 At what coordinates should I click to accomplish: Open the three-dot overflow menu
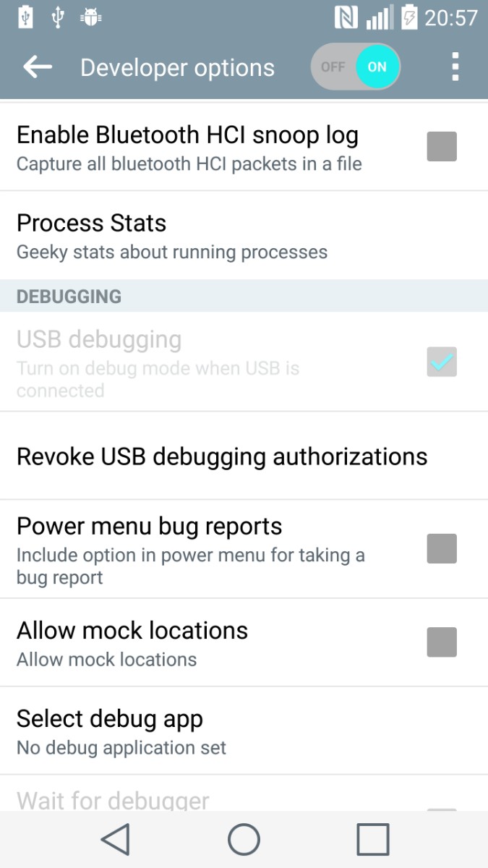pyautogui.click(x=455, y=67)
